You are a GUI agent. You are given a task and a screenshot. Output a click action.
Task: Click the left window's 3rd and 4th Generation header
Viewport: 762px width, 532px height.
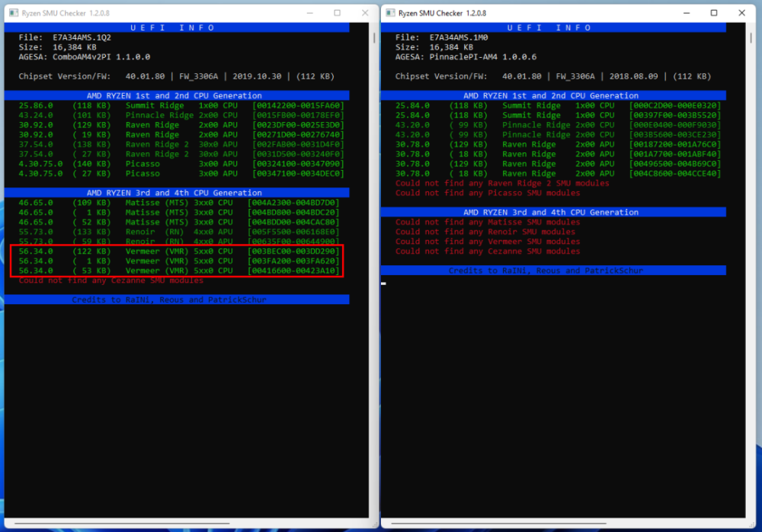pyautogui.click(x=177, y=193)
